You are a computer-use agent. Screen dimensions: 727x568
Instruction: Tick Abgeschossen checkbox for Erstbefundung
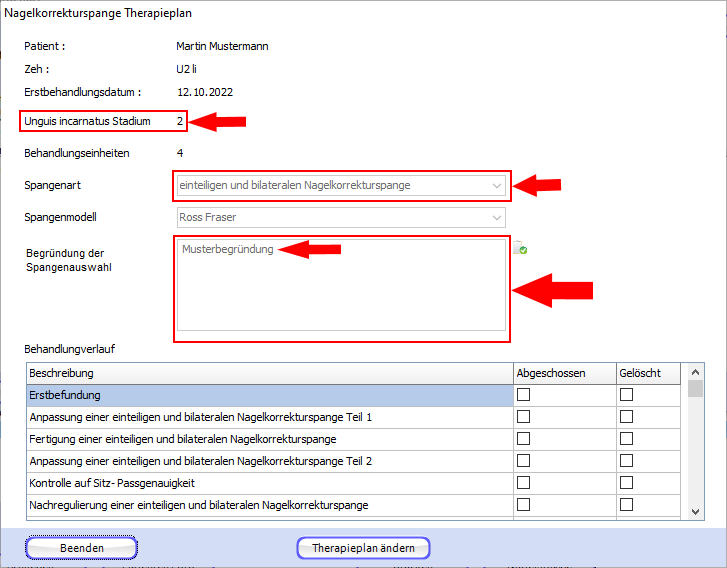coord(523,395)
